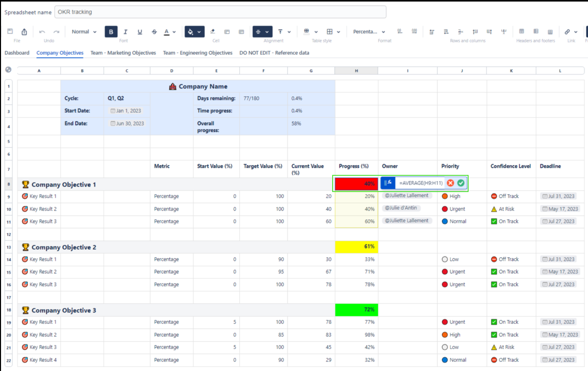Click the Spreadsheet name input field
Viewport: 588px width, 371px height.
click(220, 12)
